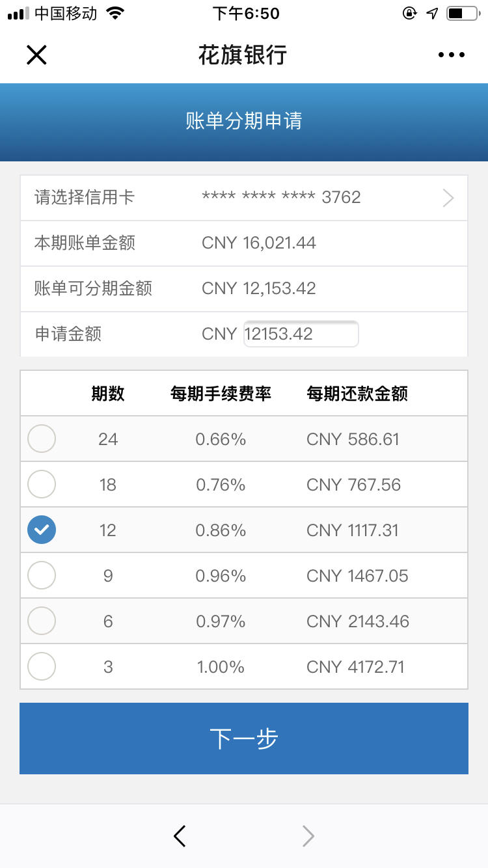Tap the Wi-Fi icon in status bar
Screen dimensions: 488x868
point(115,13)
